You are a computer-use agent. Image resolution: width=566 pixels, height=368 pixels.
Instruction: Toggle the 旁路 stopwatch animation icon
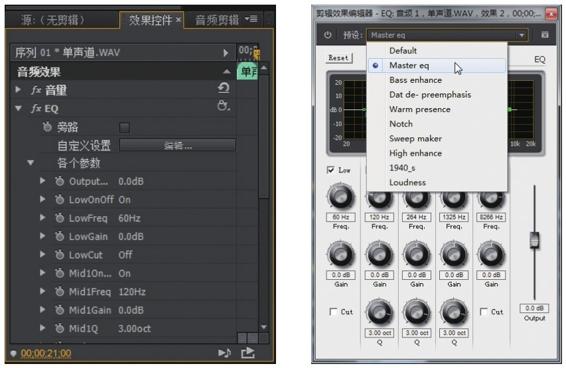pyautogui.click(x=47, y=127)
